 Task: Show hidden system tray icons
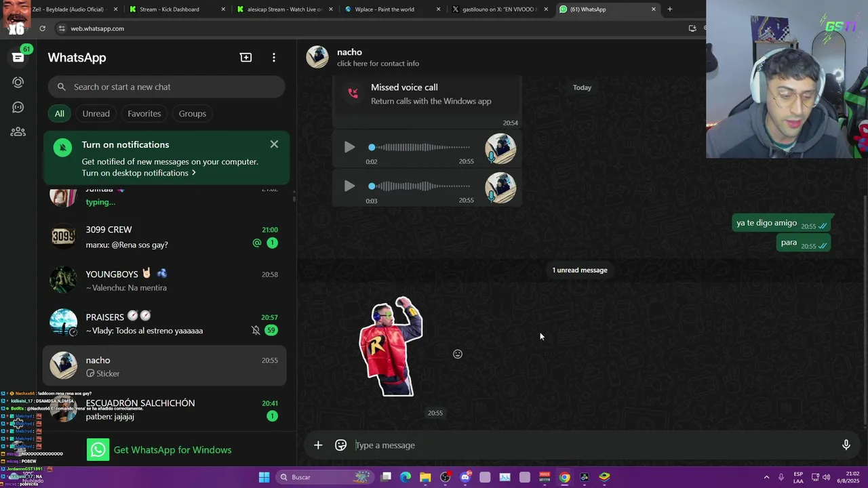point(766,477)
